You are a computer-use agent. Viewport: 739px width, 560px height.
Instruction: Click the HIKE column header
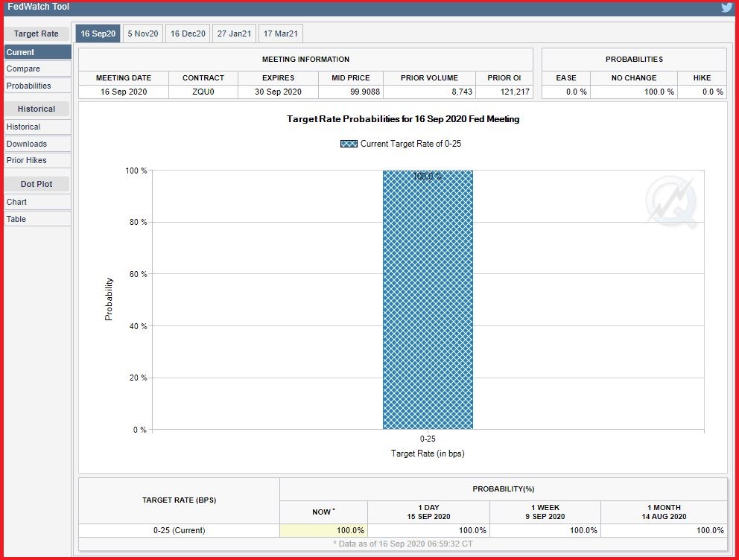(x=702, y=77)
